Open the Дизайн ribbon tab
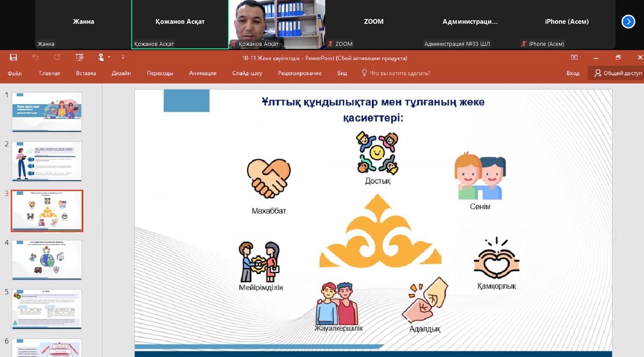The image size is (644, 357). pos(121,73)
